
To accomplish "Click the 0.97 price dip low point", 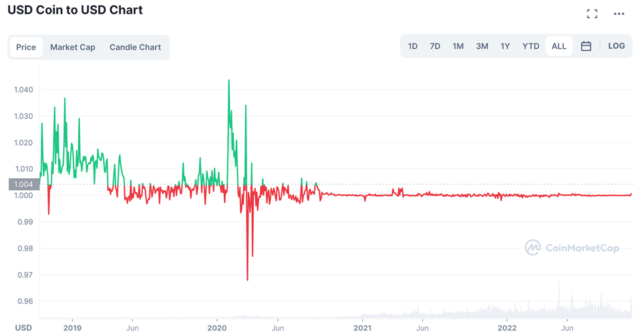I will 247,280.
